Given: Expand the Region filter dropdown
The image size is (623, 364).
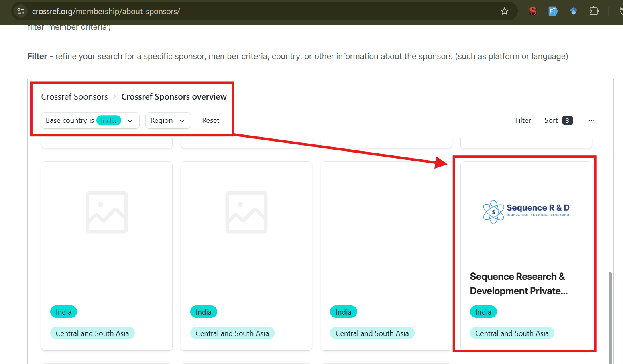Looking at the screenshot, I should click(x=168, y=120).
